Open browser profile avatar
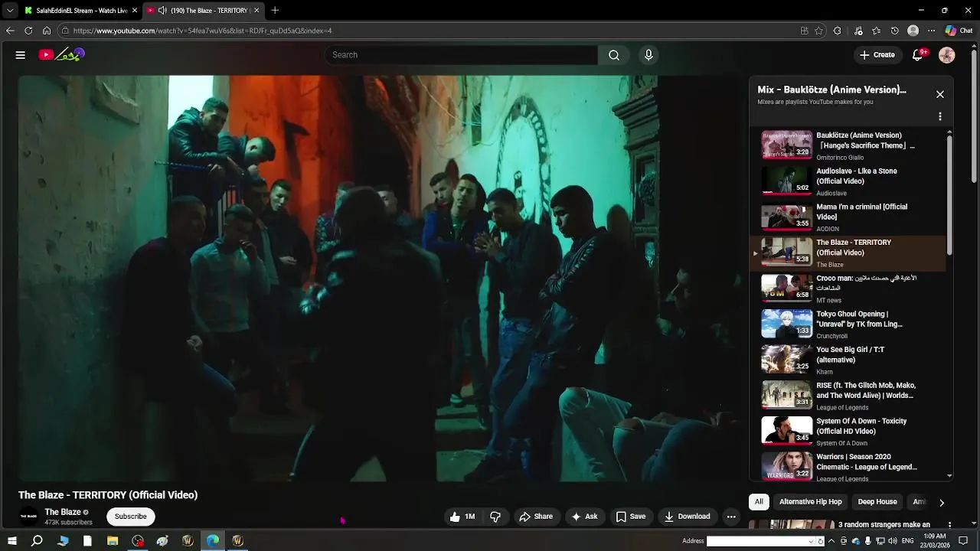Image resolution: width=980 pixels, height=551 pixels. [x=913, y=31]
